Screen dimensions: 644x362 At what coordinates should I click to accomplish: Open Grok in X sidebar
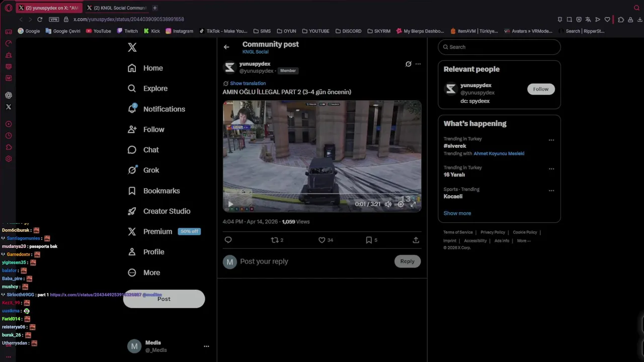click(143, 170)
